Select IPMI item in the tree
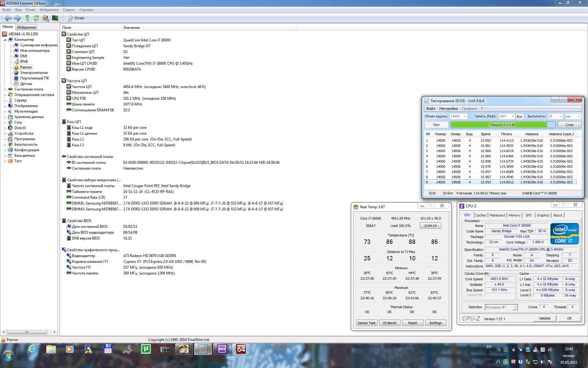The height and width of the screenshot is (368, 588). pos(21,62)
